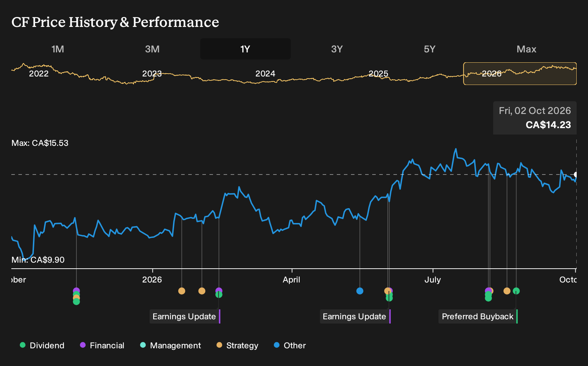Select the 1Y time range tab
This screenshot has height=366, width=588.
point(246,49)
